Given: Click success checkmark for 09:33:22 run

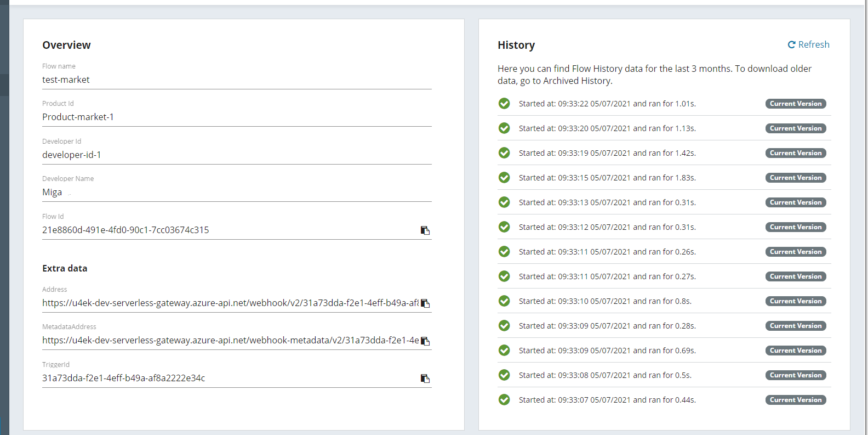Looking at the screenshot, I should (x=504, y=103).
